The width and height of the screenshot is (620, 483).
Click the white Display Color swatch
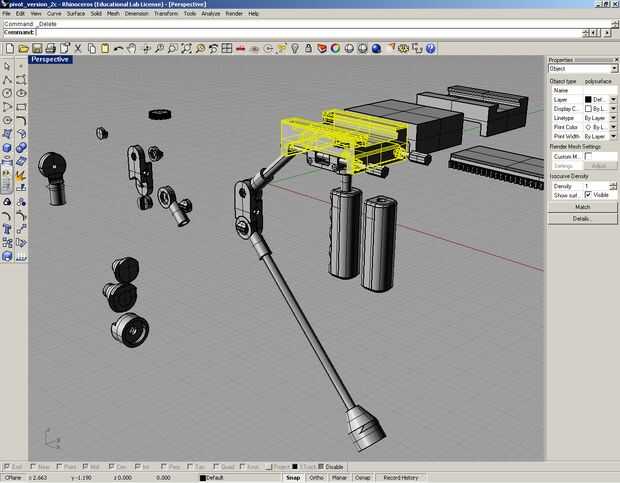click(x=588, y=109)
